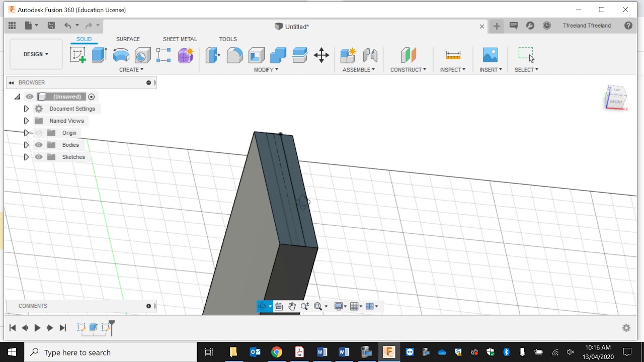Switch to the TOOLS tab
Screen dimensions: 644x362
pyautogui.click(x=228, y=39)
